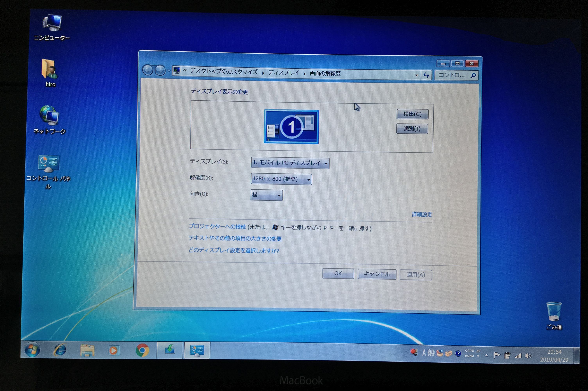Image resolution: width=588 pixels, height=391 pixels.
Task: Click the デスクトップのカスタマイズ breadcrumb
Action: point(224,72)
